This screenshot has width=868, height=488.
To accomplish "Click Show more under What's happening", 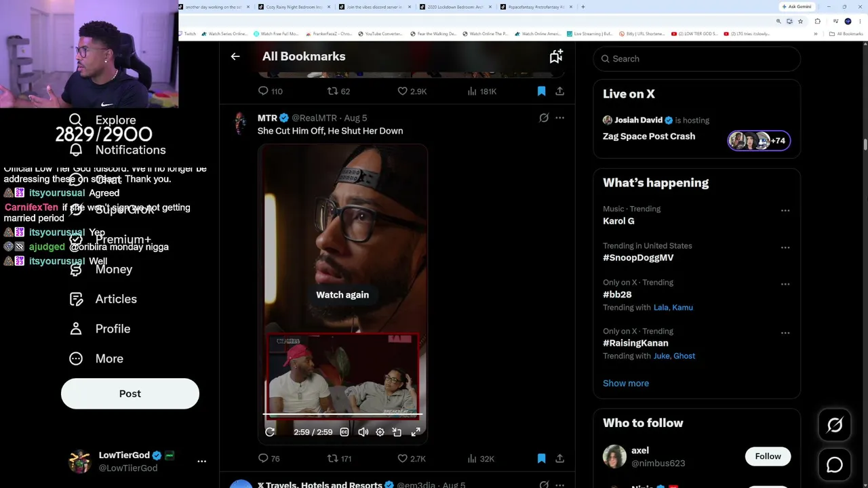I will point(626,383).
